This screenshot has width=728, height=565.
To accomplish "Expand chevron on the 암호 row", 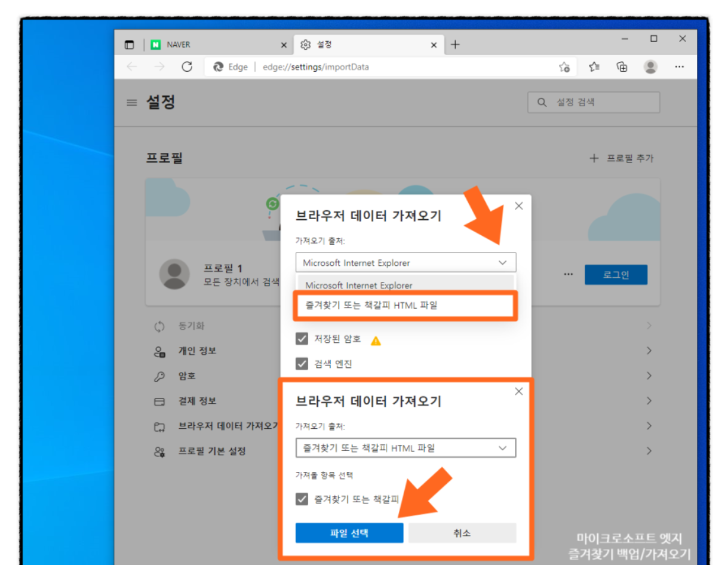I will (x=649, y=376).
